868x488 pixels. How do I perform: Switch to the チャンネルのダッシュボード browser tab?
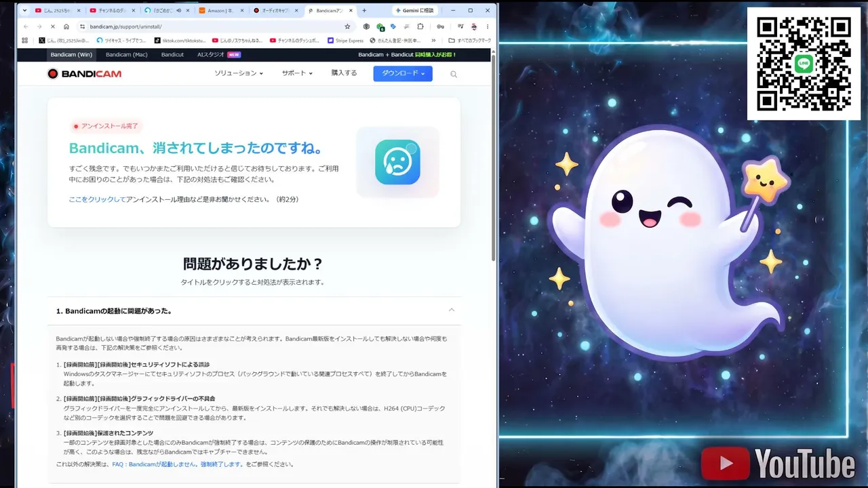click(x=111, y=11)
